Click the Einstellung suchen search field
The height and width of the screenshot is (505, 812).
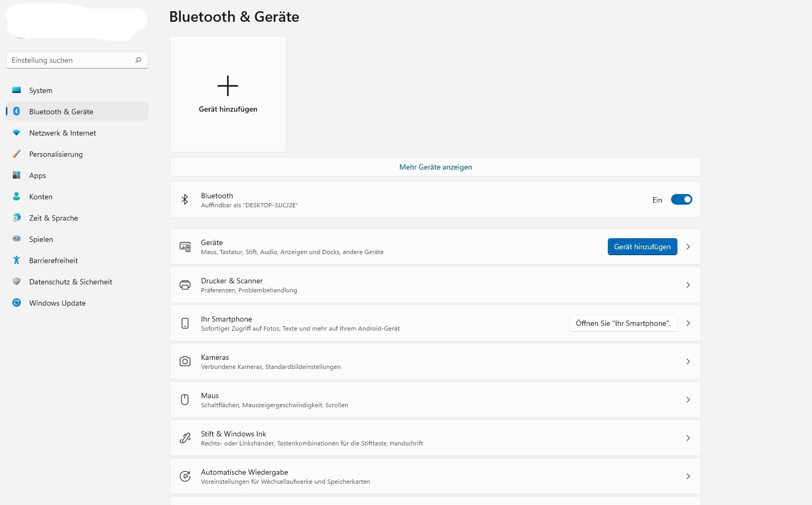point(72,60)
